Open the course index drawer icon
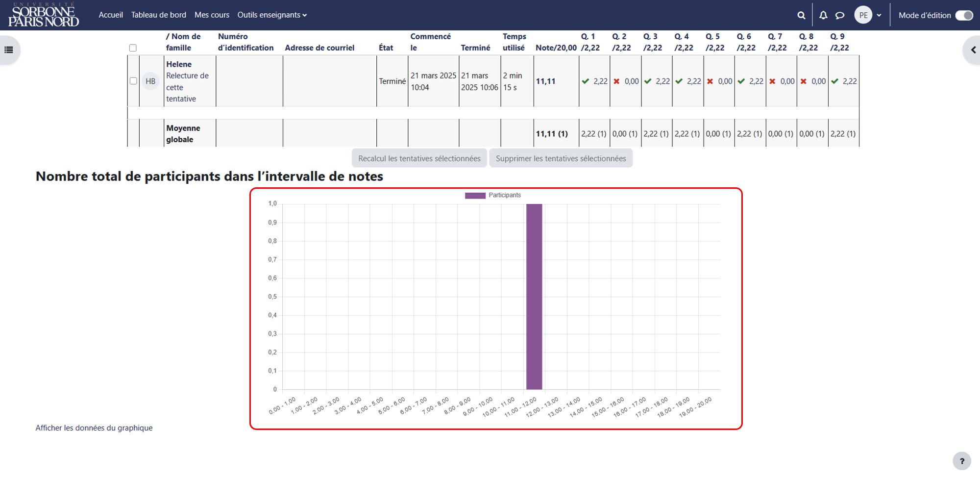980x480 pixels. 9,50
